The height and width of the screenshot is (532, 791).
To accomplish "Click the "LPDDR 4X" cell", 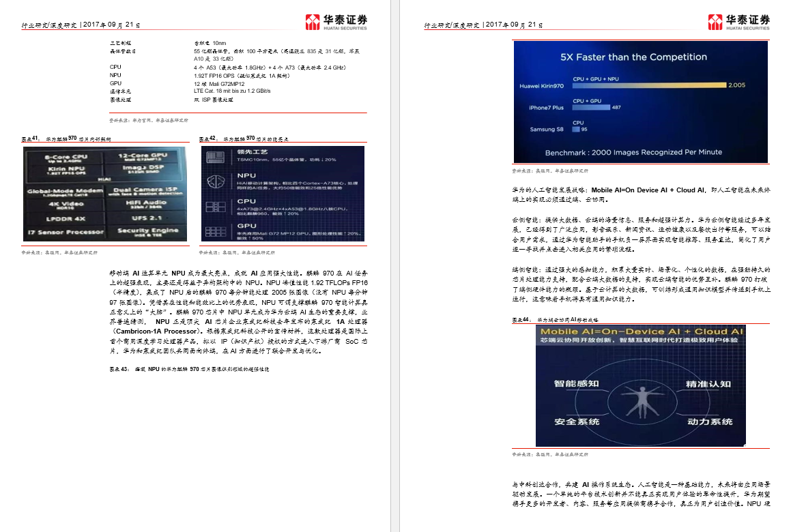I will click(x=66, y=219).
